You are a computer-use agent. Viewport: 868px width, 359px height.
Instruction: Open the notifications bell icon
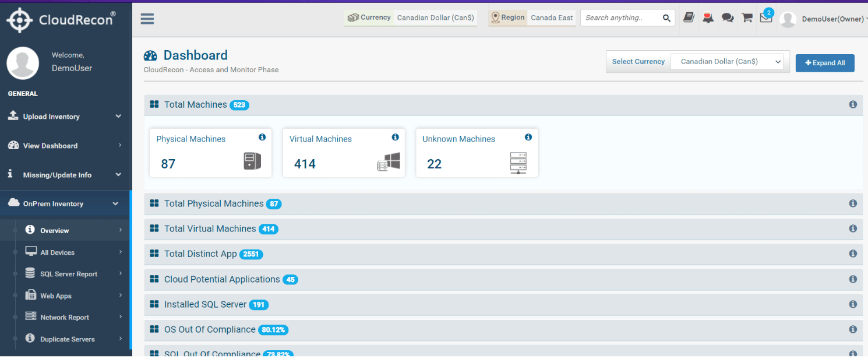pos(708,17)
